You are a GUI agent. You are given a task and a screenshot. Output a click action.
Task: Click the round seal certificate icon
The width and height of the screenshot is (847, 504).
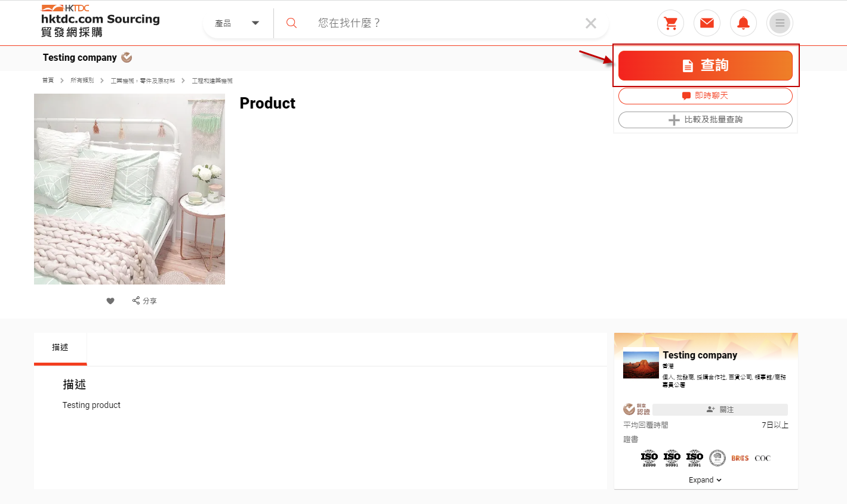pos(717,458)
